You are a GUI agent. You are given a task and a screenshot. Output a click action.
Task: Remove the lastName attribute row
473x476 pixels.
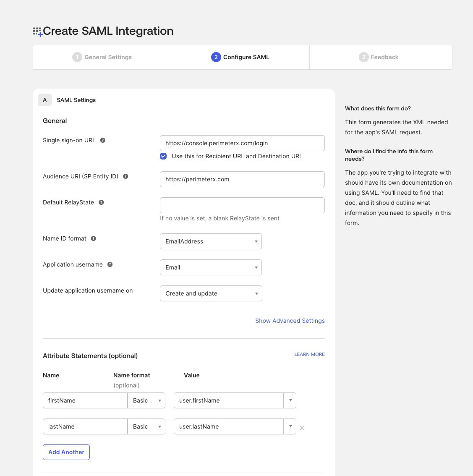302,428
